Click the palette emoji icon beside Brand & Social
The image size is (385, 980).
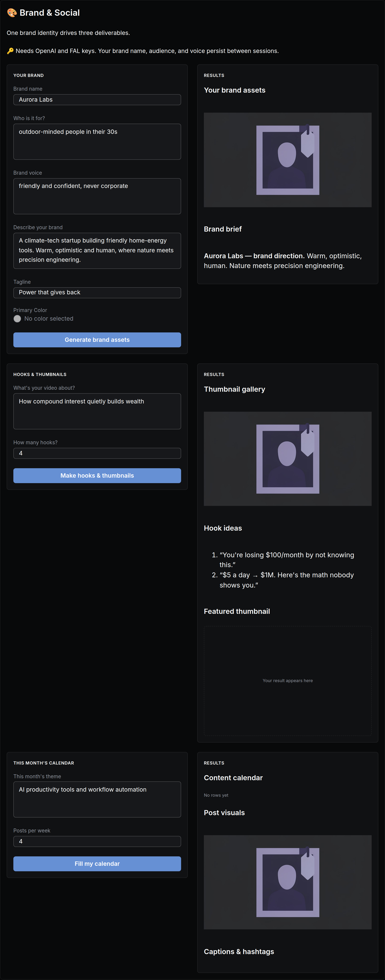[x=12, y=13]
